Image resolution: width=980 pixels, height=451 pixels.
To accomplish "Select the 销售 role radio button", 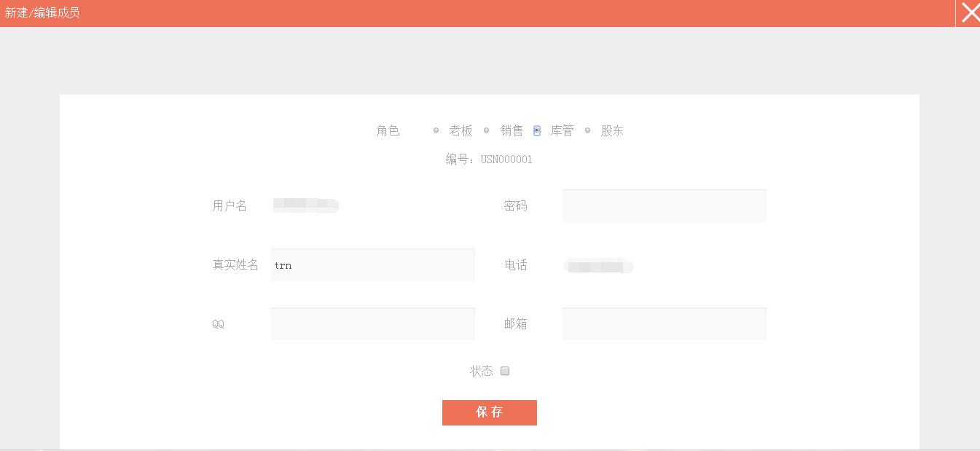I will [486, 130].
